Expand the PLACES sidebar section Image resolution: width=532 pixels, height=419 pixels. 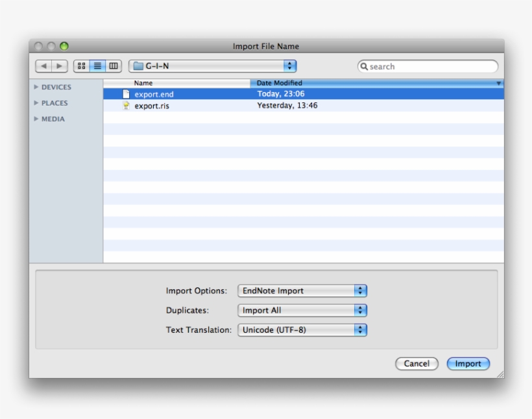(x=36, y=103)
